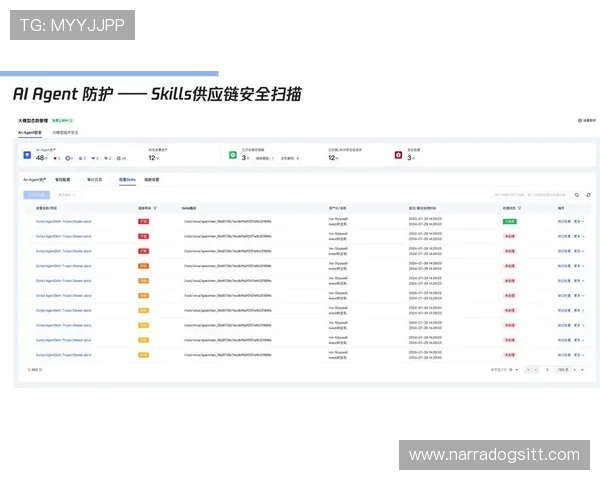This screenshot has height=480, width=600.
Task: Click the filter icon on status column header
Action: point(520,208)
